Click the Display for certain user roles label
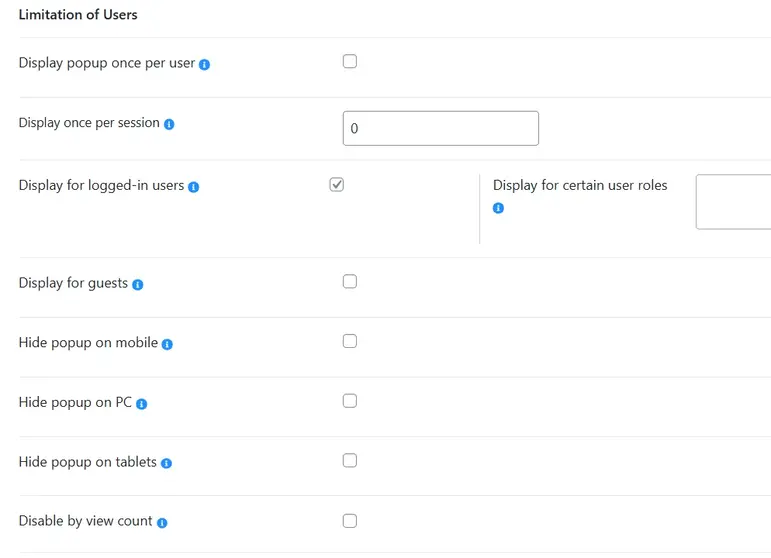 point(580,185)
